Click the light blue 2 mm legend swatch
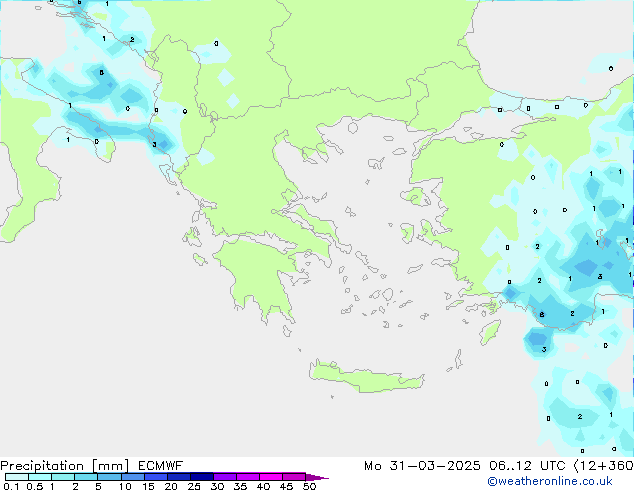The width and height of the screenshot is (634, 490). pos(86,477)
